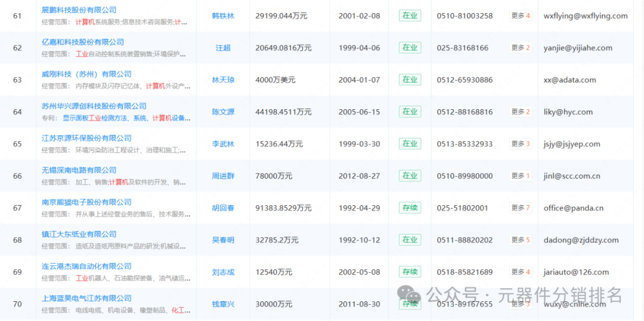Select email yanjie@yijiahe.com
This screenshot has height=321, width=644.
pos(577,48)
